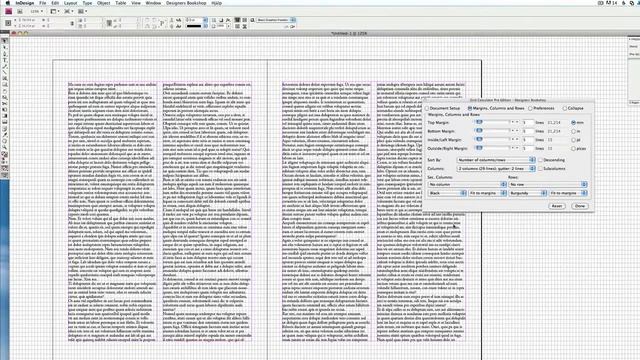
Task: Click the Fill and Stroke swatch
Action: pyautogui.click(x=5, y=155)
